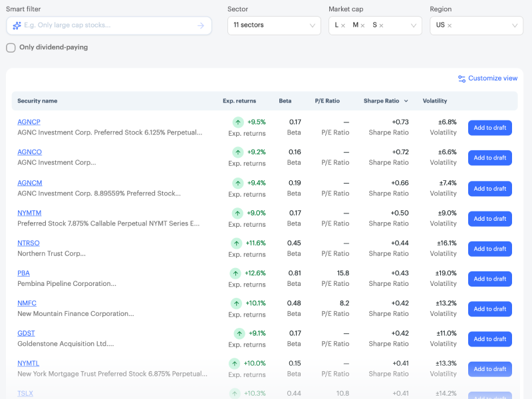The height and width of the screenshot is (399, 532).
Task: Open the NYMTL security link
Action: [x=28, y=364]
